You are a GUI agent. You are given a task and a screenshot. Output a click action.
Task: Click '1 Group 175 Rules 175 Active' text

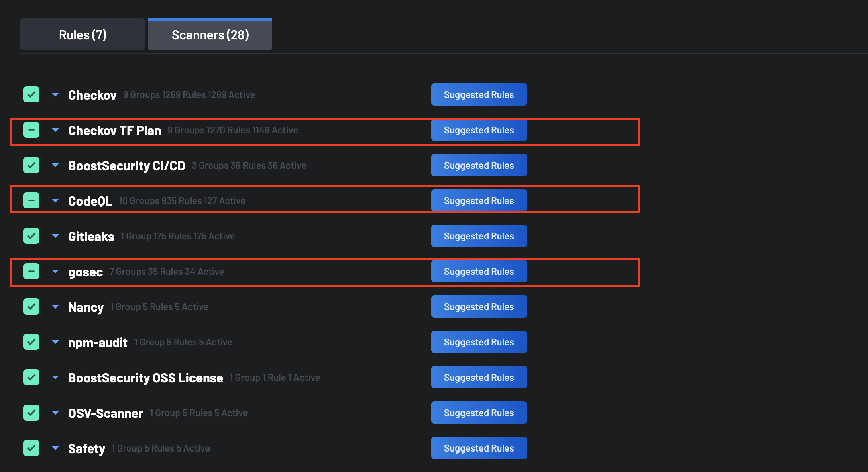pos(178,236)
